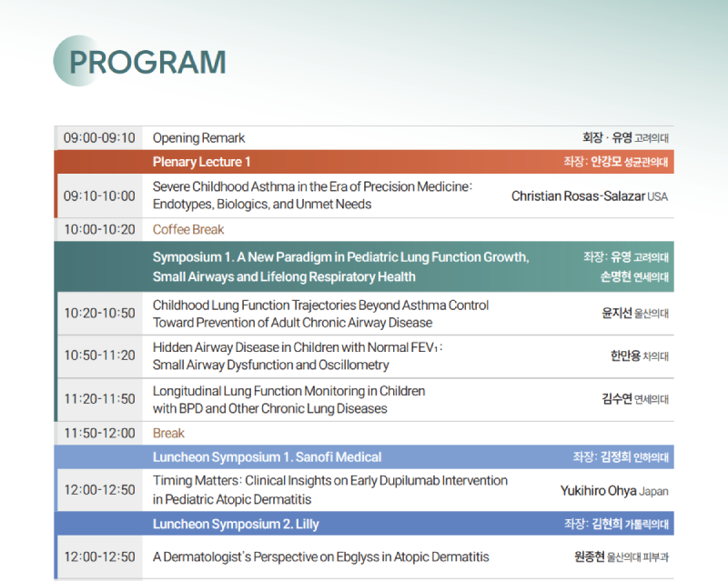728x581 pixels.
Task: Select Longitudinal Lung Function Monitoring talk
Action: pyautogui.click(x=288, y=399)
